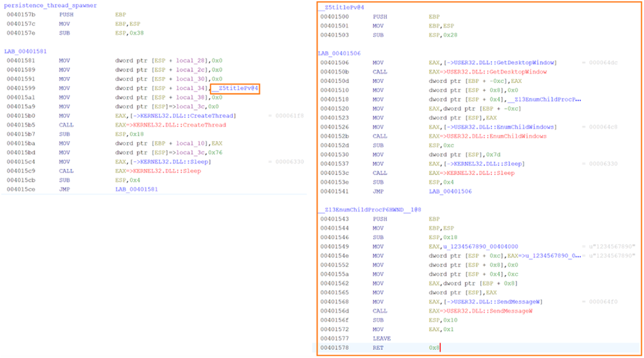The image size is (644, 358).
Task: Click the RET 0x8 operand at 00401578
Action: coord(434,347)
